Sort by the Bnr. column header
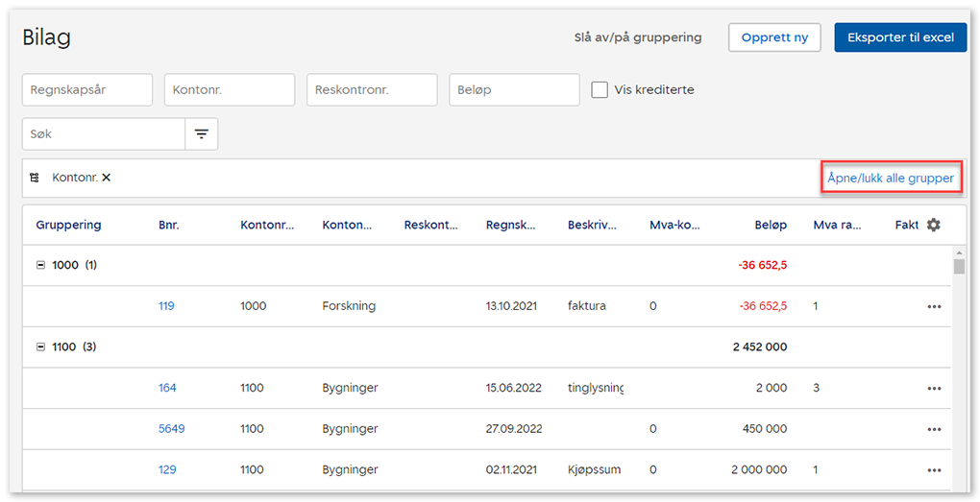980x502 pixels. [169, 225]
